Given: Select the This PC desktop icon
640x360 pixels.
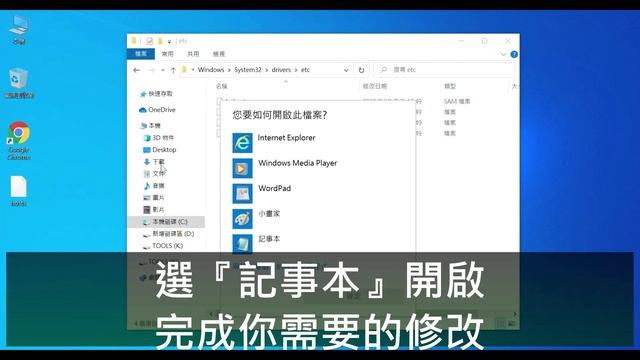Looking at the screenshot, I should tap(19, 29).
